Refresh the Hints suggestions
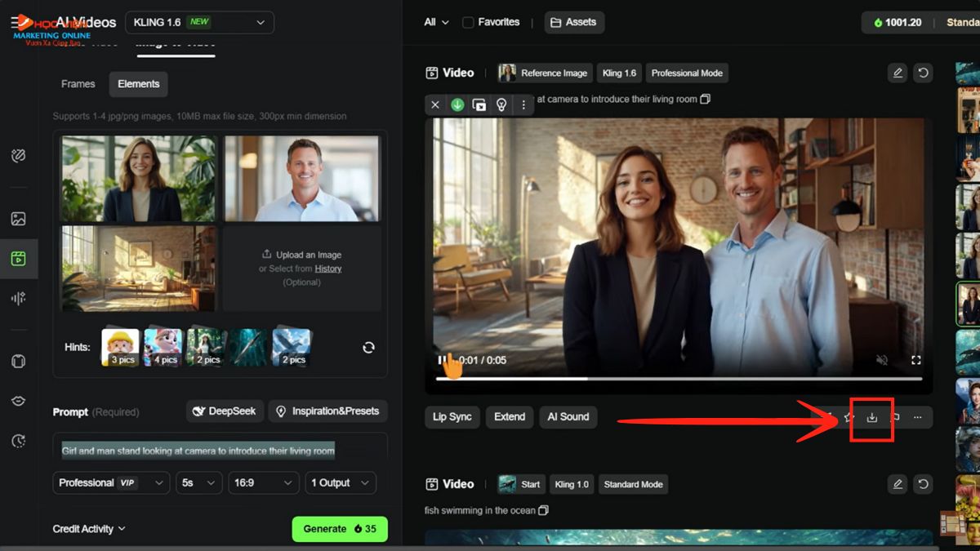This screenshot has height=551, width=980. point(368,348)
